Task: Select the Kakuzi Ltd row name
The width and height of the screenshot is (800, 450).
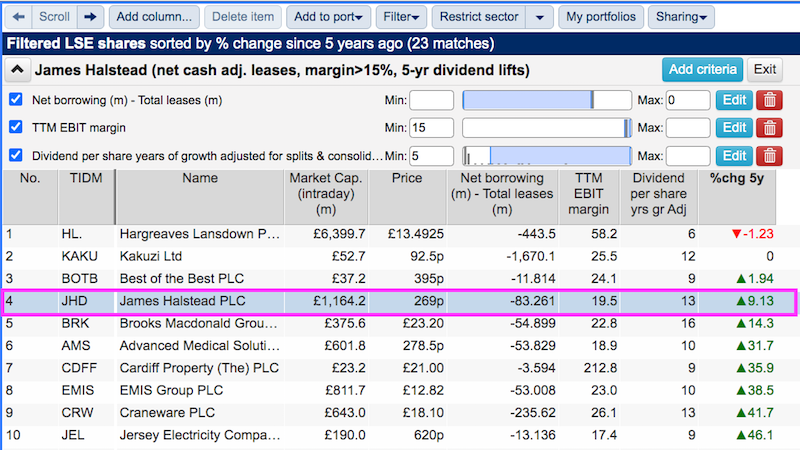Action: tap(151, 256)
